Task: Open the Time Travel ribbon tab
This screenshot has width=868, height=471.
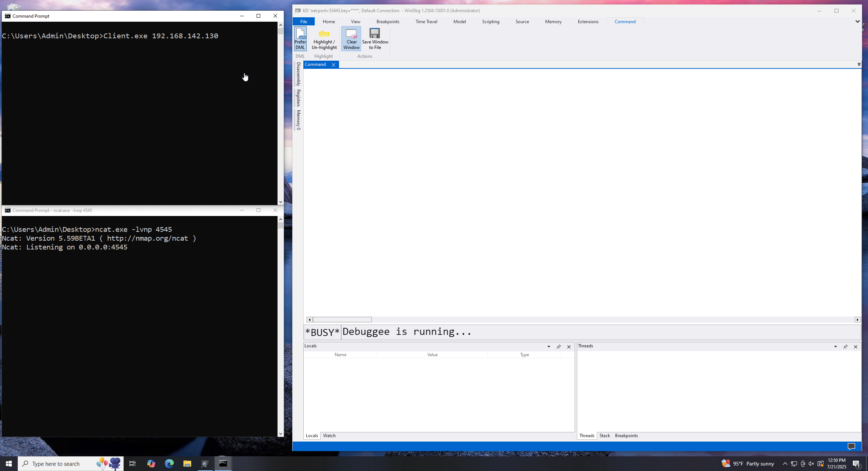Action: click(x=426, y=22)
